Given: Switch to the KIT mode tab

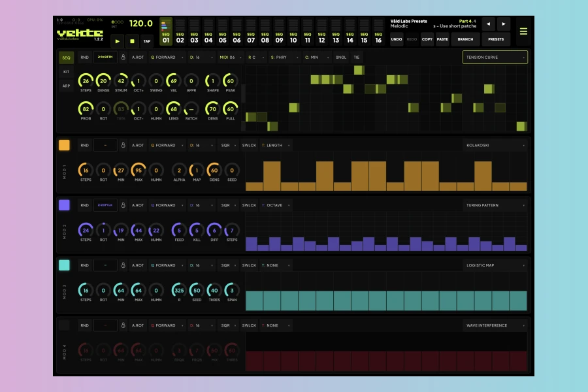Looking at the screenshot, I should pos(66,72).
